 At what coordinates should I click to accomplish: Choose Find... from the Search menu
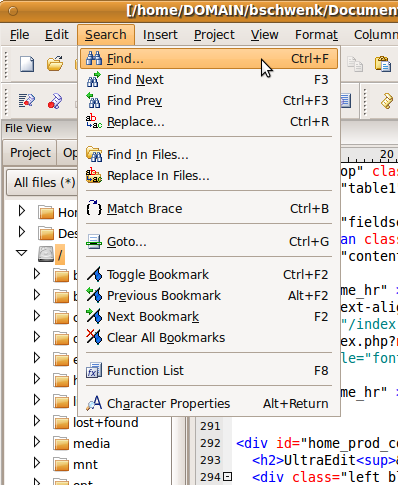(209, 59)
